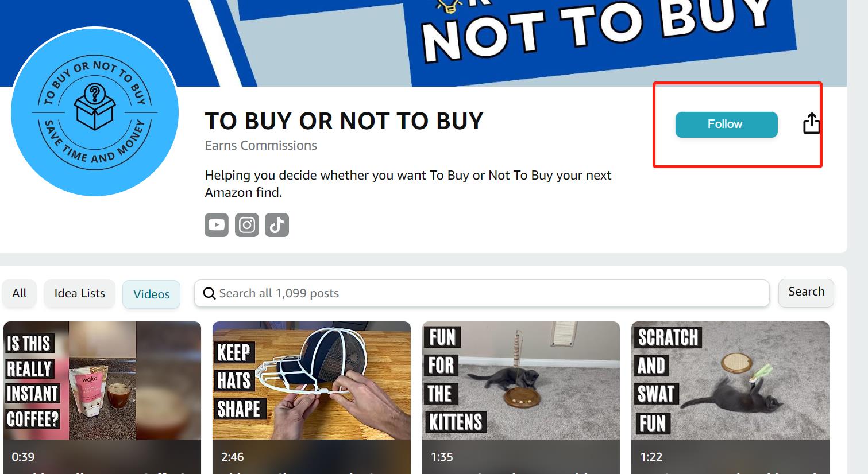868x474 pixels.
Task: Click the round profile logo avatar
Action: click(x=95, y=112)
